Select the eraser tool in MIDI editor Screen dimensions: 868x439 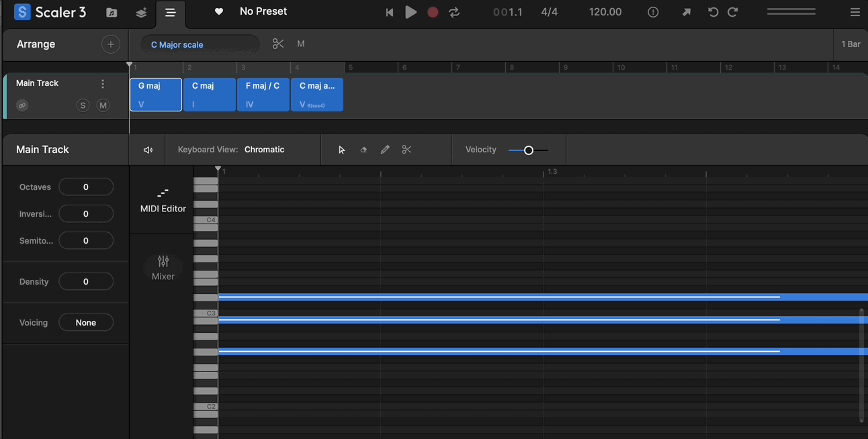363,150
